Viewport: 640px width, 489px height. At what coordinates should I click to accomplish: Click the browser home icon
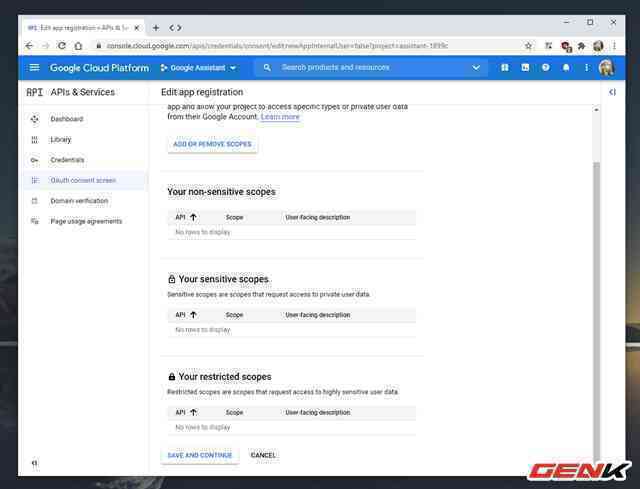pos(78,46)
